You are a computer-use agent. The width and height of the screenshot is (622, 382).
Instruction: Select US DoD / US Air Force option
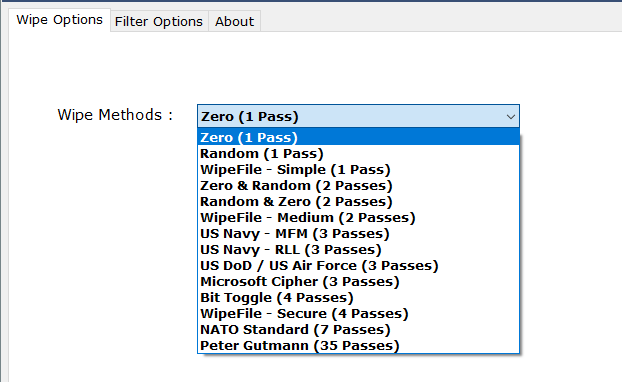click(x=358, y=265)
